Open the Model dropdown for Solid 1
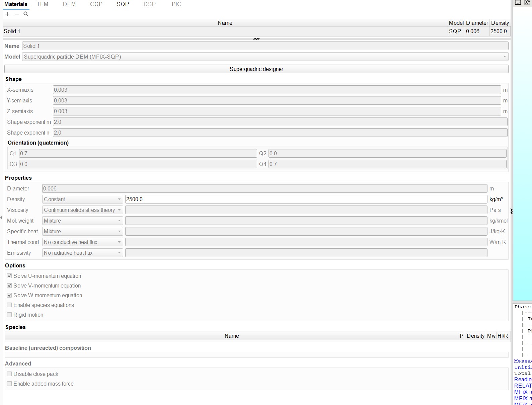Viewport: 532px width, 405px height. point(265,57)
